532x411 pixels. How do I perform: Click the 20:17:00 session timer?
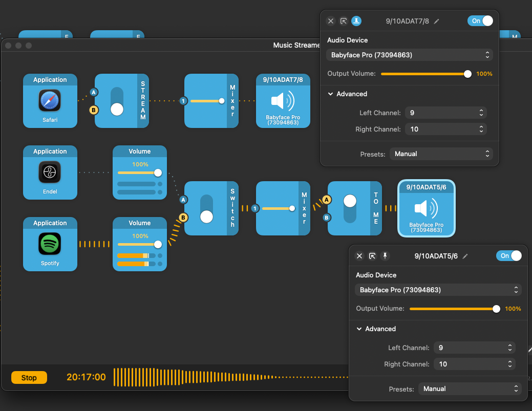click(86, 377)
